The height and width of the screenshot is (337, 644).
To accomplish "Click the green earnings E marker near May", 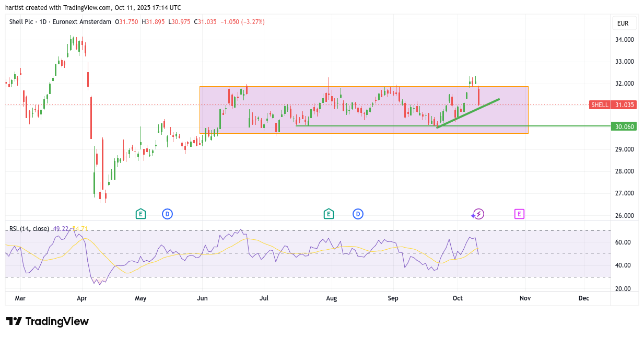I will [x=140, y=214].
